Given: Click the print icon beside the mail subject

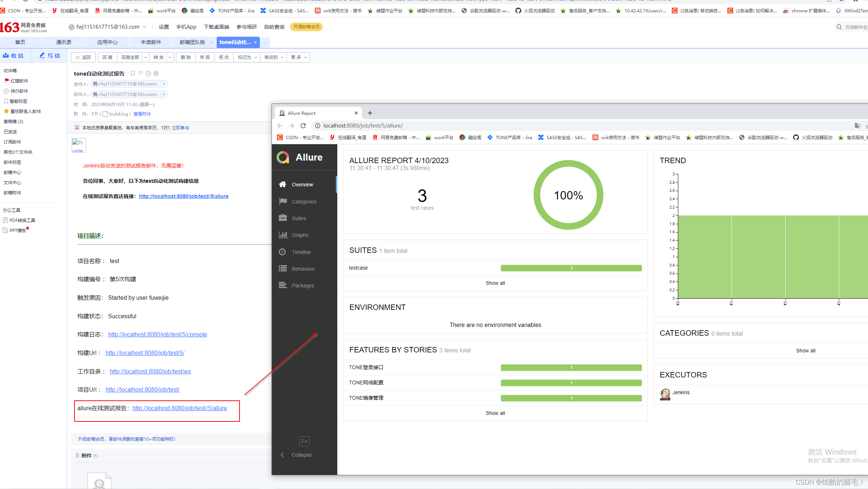Looking at the screenshot, I should (x=156, y=73).
